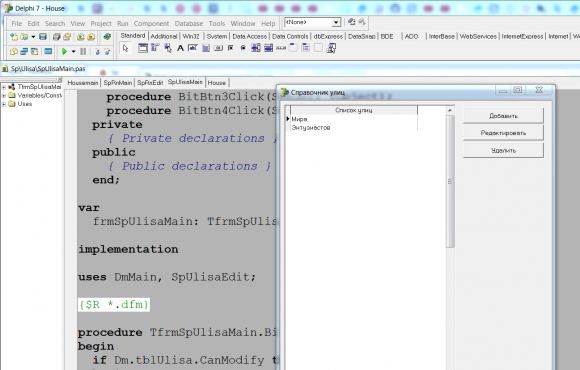Expand the TfrmSpUlisaMain tree node
The height and width of the screenshot is (370, 580).
(x=4, y=87)
